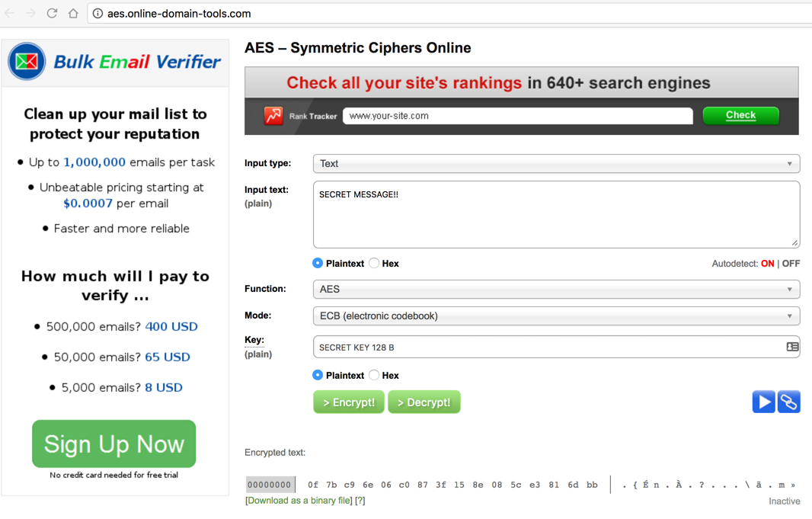Image resolution: width=812 pixels, height=519 pixels.
Task: Click the browser reload icon
Action: coord(52,13)
